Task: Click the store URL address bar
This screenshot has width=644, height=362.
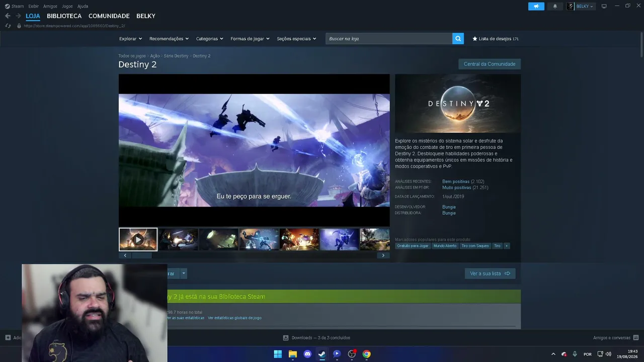Action: [74, 26]
